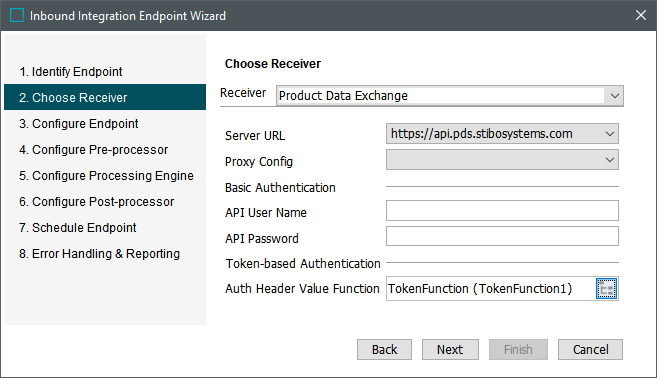Image resolution: width=657 pixels, height=378 pixels.
Task: Focus the API Password field
Action: 502,236
